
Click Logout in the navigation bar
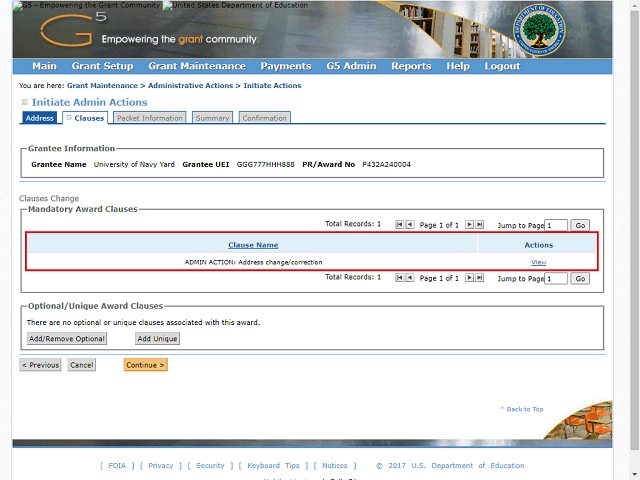(x=502, y=66)
